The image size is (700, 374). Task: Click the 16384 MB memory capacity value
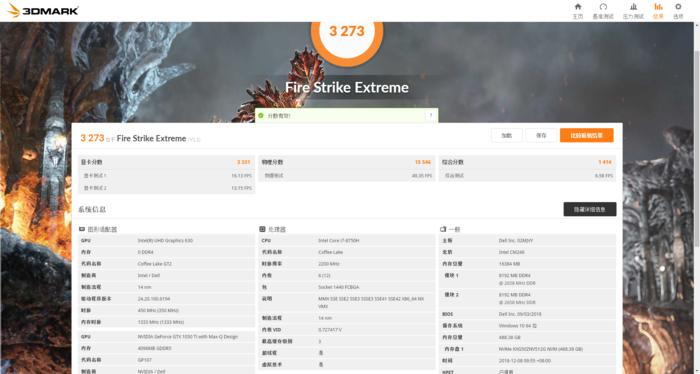click(x=508, y=264)
